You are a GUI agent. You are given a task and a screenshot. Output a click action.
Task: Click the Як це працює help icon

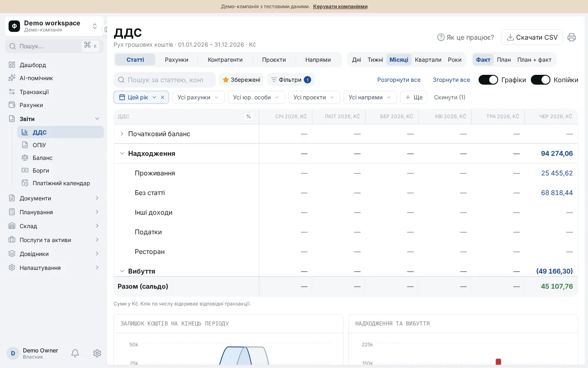click(441, 37)
